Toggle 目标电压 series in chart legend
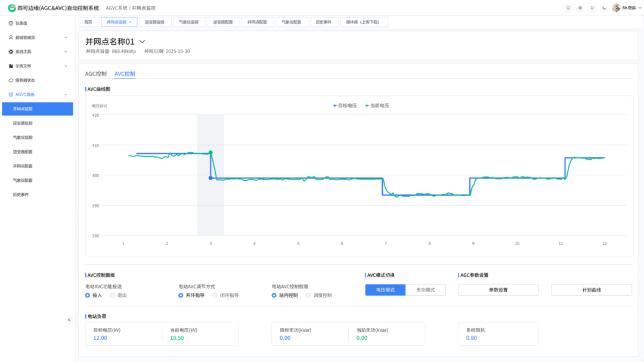 pos(344,106)
